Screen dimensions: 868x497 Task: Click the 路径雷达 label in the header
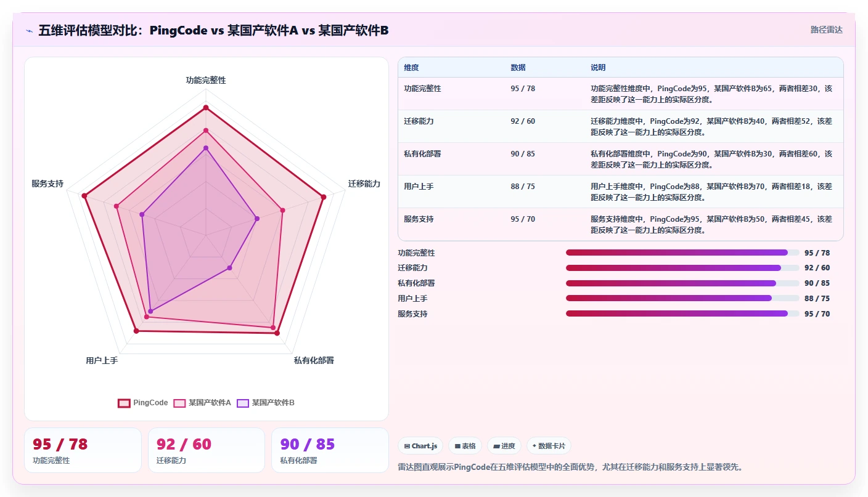826,30
